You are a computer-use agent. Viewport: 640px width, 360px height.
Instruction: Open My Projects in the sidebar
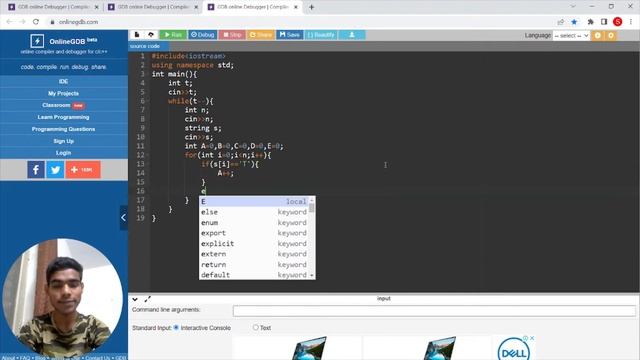[63, 93]
